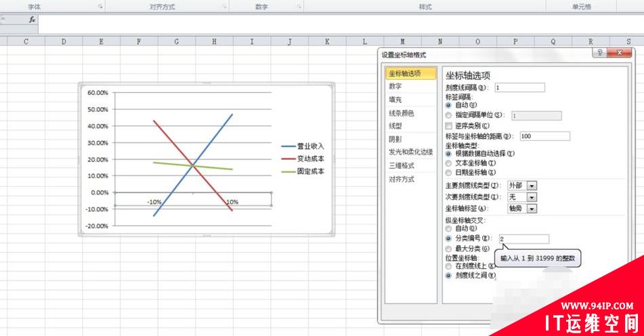Click 固定成本 legend entry
This screenshot has width=644, height=336.
pyautogui.click(x=303, y=171)
